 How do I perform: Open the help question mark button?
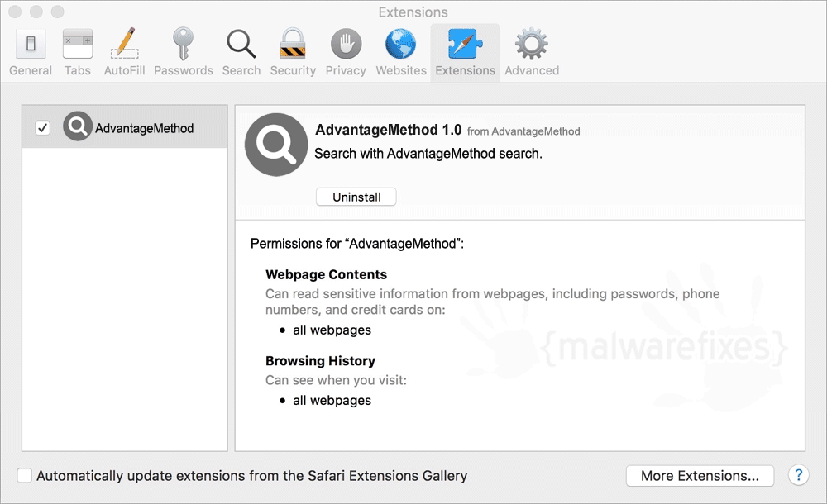[799, 475]
